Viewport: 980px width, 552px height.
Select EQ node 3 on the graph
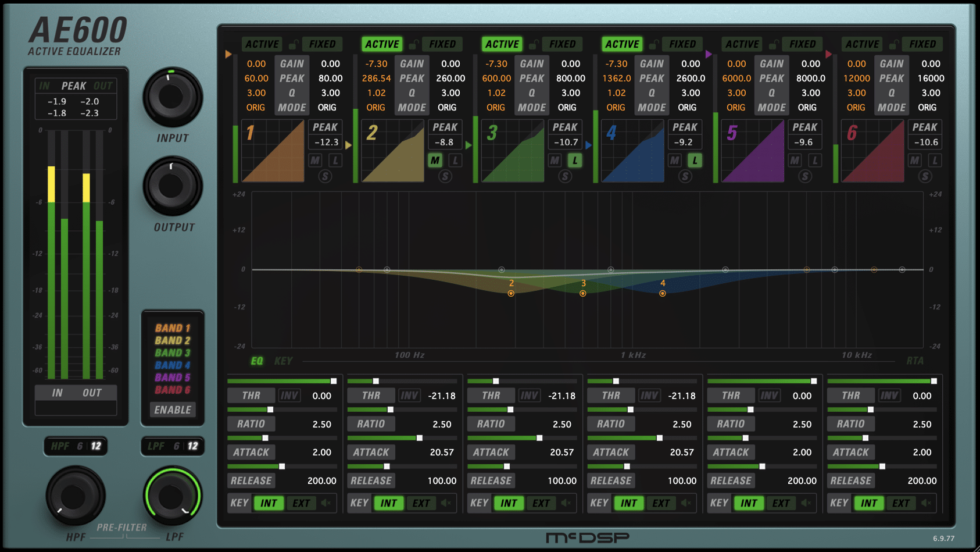(582, 294)
